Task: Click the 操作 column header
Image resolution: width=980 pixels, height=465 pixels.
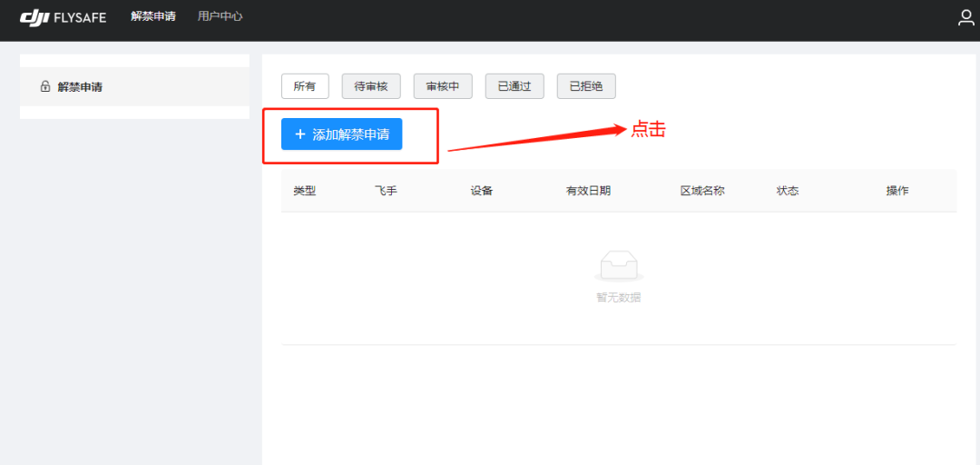Action: click(x=897, y=191)
